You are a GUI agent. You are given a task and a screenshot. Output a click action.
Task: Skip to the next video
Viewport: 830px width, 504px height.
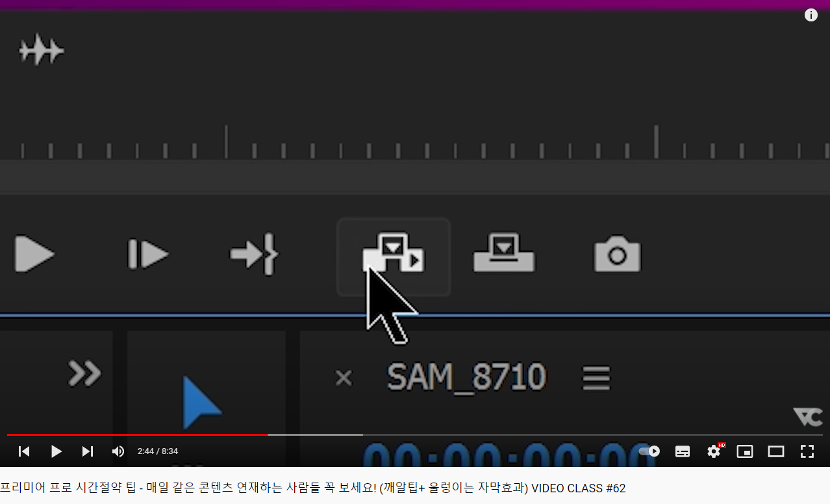[88, 451]
